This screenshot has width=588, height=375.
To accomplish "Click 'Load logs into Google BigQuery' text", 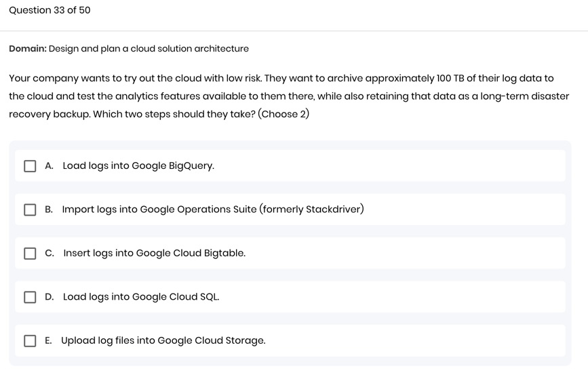I will pyautogui.click(x=138, y=166).
